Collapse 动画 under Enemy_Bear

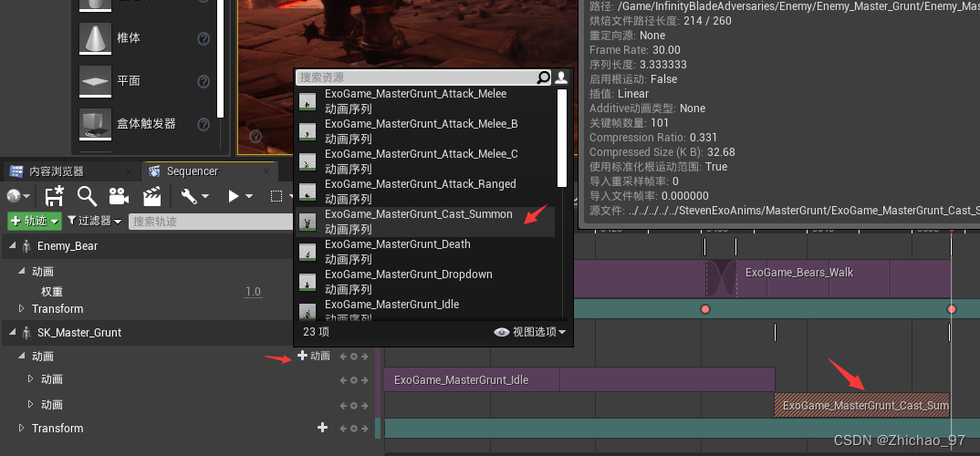click(22, 271)
